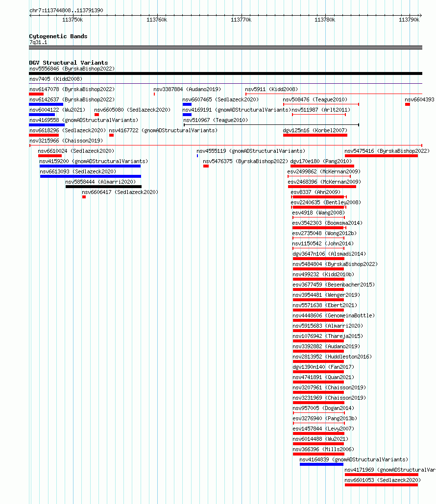Click the blue nsv4164839 variant bar
Image resolution: width=436 pixels, height=504 pixels.
(321, 464)
